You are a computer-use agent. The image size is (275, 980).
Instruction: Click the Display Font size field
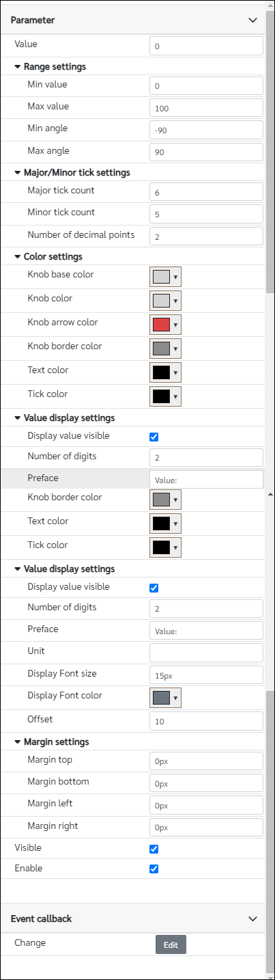pyautogui.click(x=206, y=675)
